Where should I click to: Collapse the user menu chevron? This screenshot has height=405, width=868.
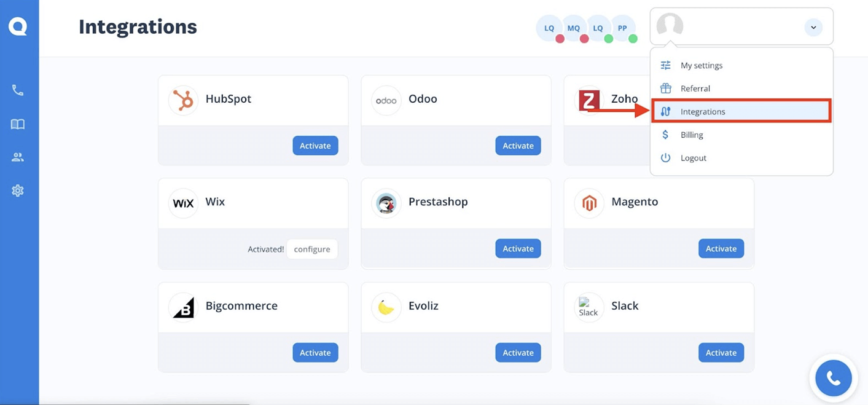813,27
